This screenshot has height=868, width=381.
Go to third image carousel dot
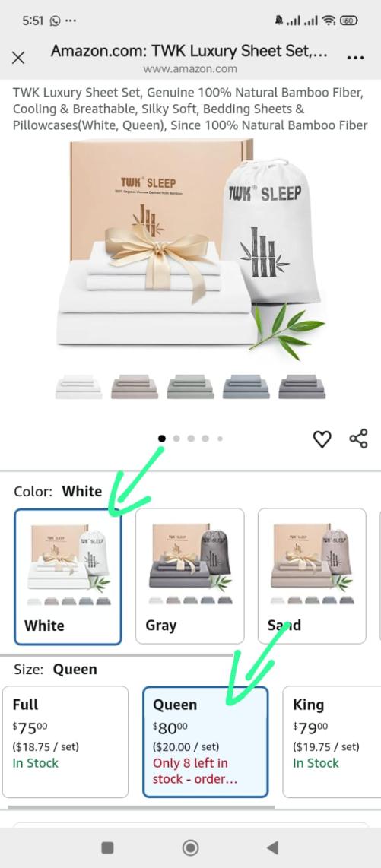[191, 439]
